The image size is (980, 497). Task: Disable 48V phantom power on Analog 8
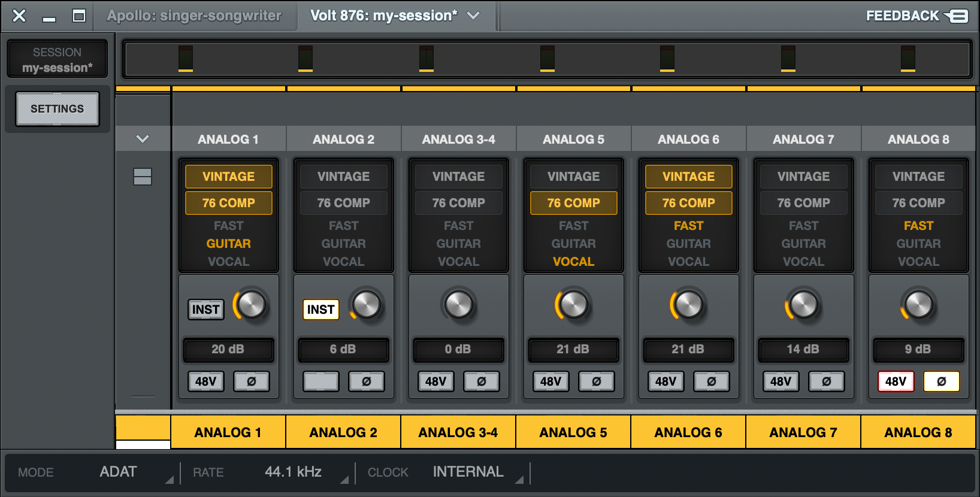[896, 381]
